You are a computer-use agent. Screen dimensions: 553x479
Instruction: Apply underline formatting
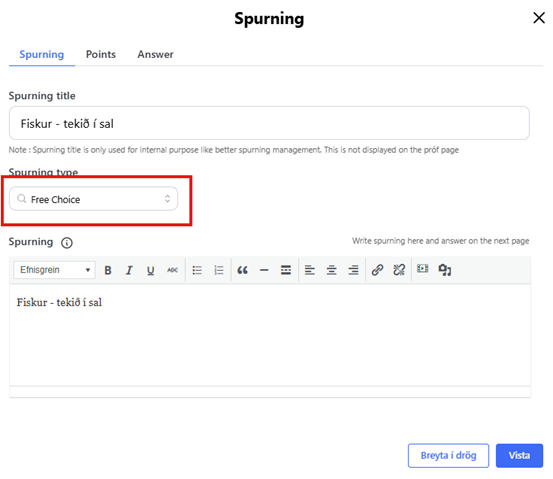[151, 270]
